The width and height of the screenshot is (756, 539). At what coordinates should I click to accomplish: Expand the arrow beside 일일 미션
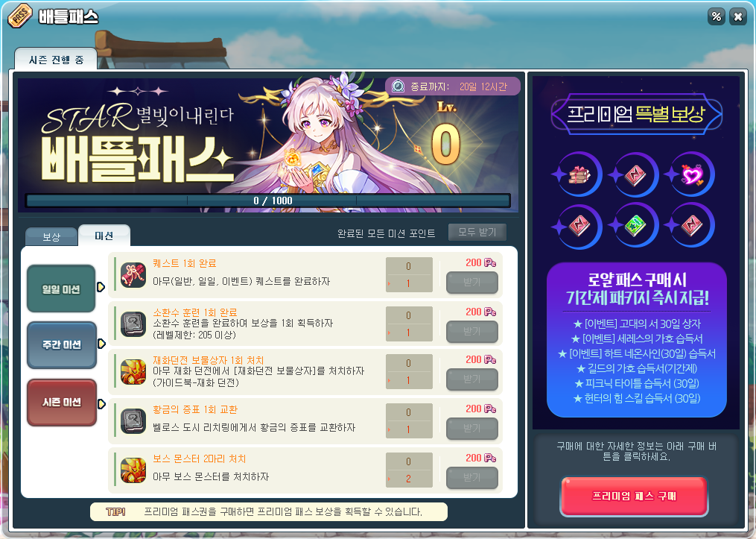click(x=101, y=287)
